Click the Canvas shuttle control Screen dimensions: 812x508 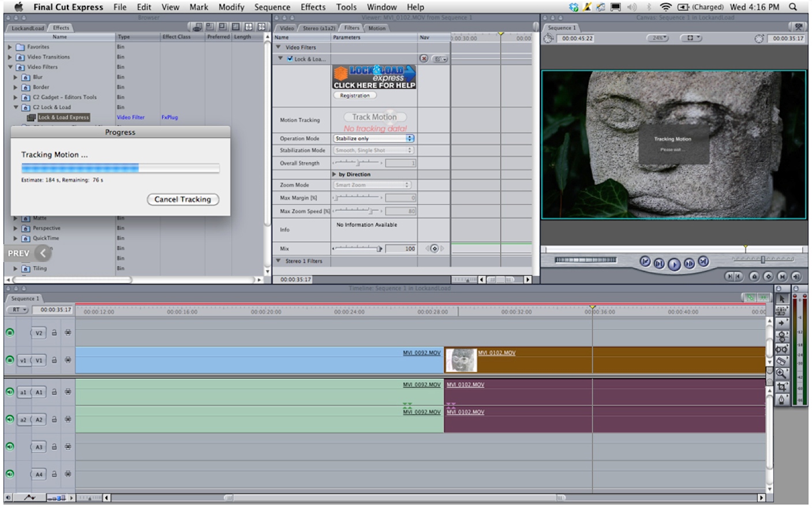(763, 259)
